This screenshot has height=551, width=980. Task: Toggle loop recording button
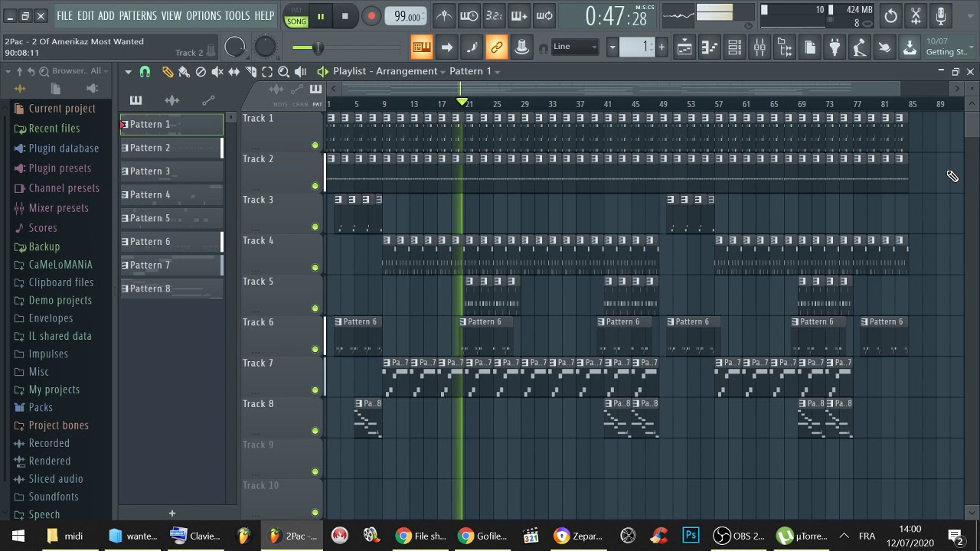544,15
